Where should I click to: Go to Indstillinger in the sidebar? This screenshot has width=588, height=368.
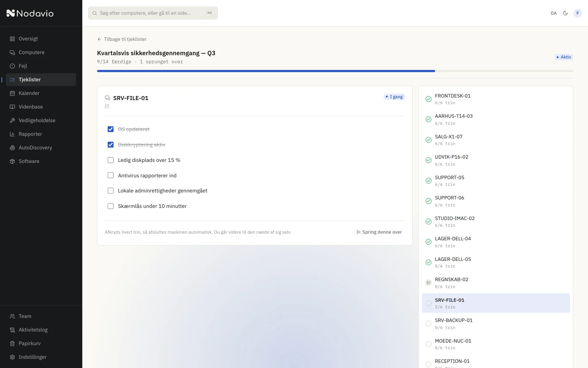41,357
